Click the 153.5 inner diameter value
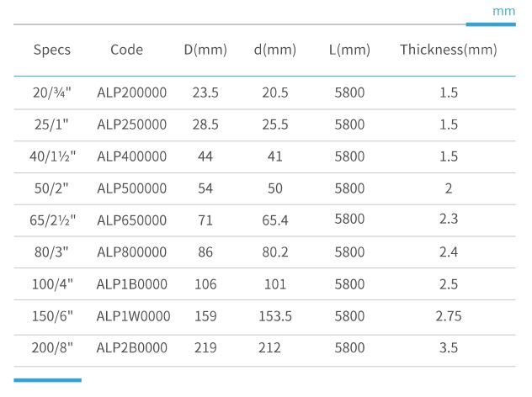Screen dimensions: 532x397 (x=275, y=316)
